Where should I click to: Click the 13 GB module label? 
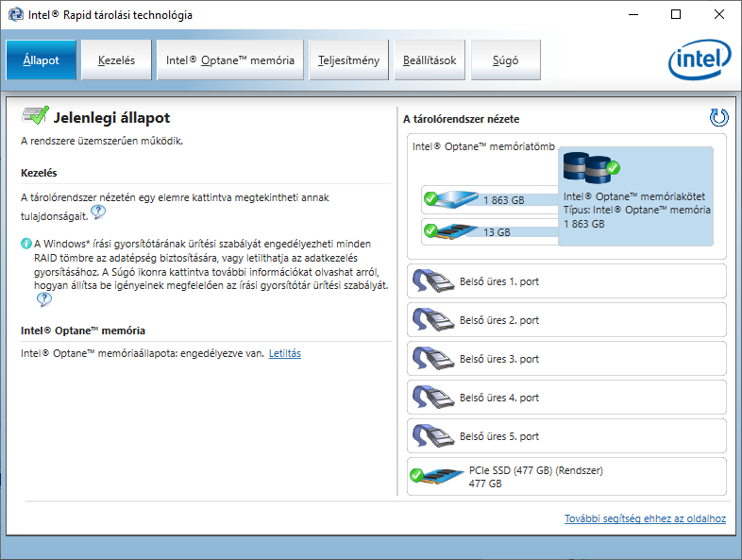(x=497, y=232)
